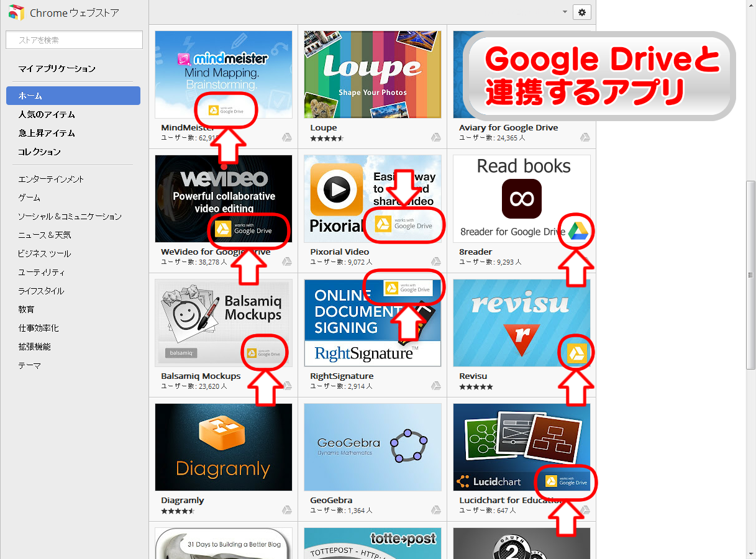Open the Balsamiq Mockups thumbnail
The height and width of the screenshot is (559, 756).
(x=224, y=323)
